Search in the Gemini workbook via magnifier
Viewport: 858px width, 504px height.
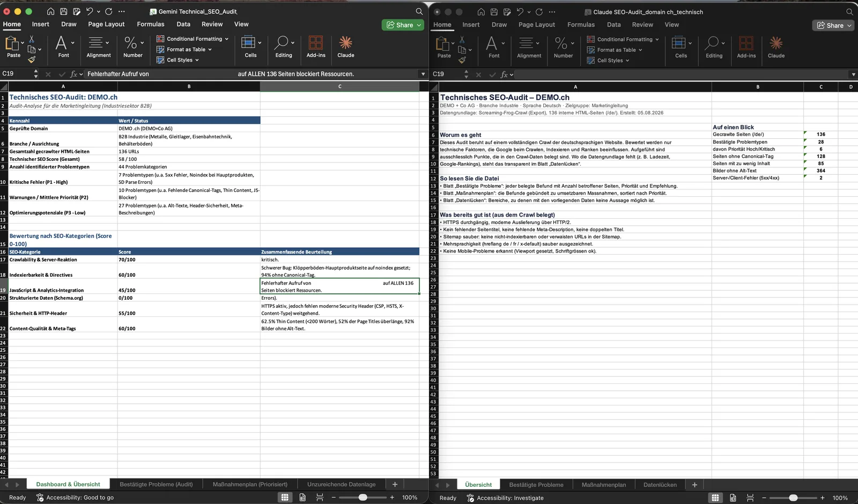[x=419, y=11]
